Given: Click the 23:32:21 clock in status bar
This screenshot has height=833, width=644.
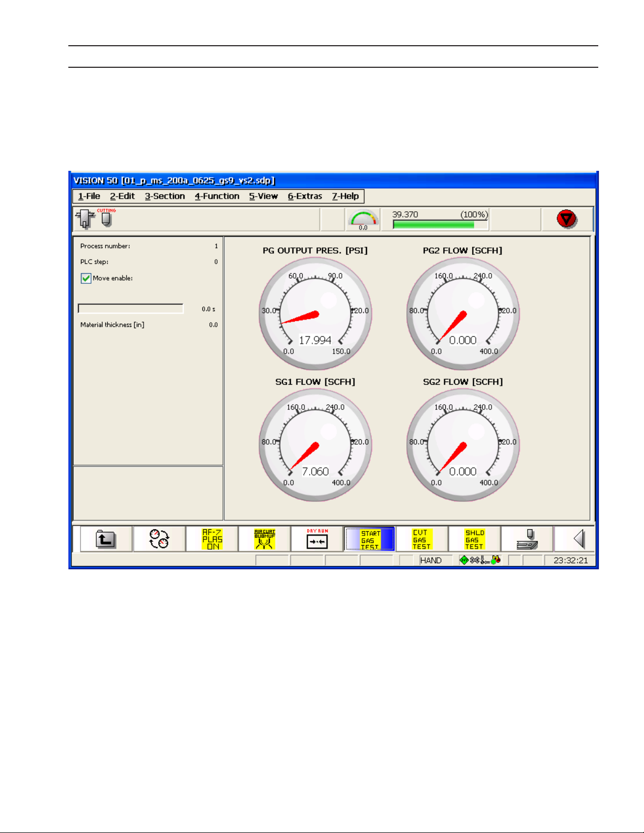Looking at the screenshot, I should click(x=570, y=560).
